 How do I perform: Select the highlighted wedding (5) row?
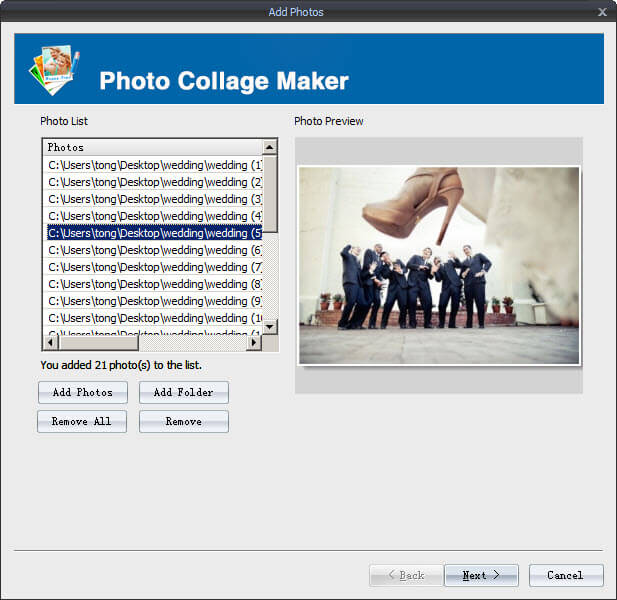pos(153,233)
